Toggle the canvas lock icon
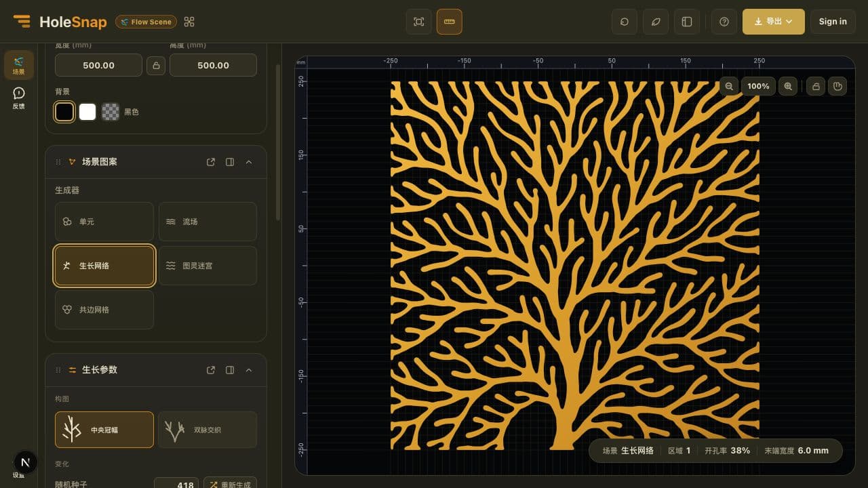Viewport: 868px width, 488px height. click(x=816, y=86)
